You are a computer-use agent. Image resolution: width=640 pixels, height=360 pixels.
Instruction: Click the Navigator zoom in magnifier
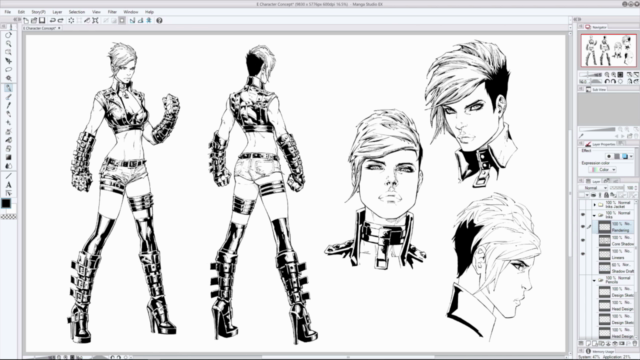click(x=613, y=75)
